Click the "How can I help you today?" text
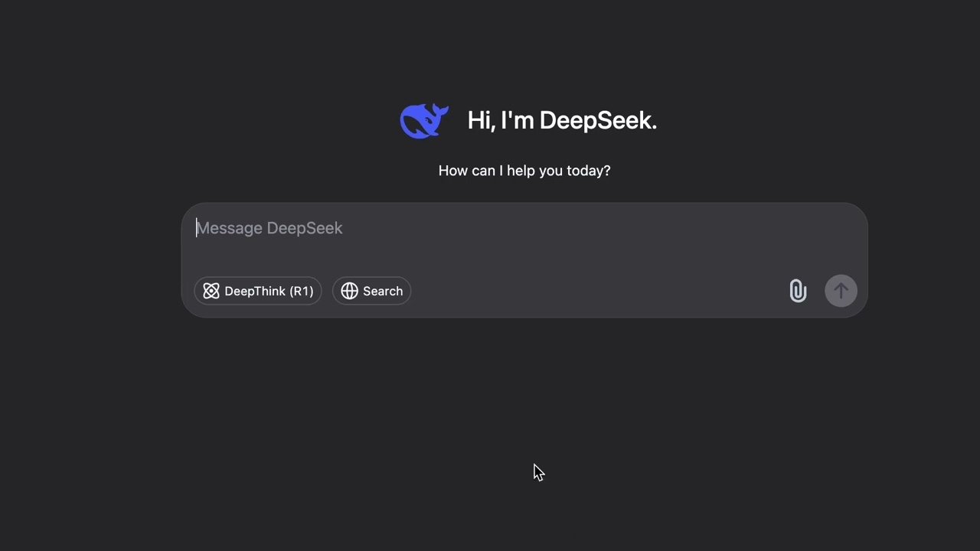The image size is (980, 551). click(x=524, y=171)
